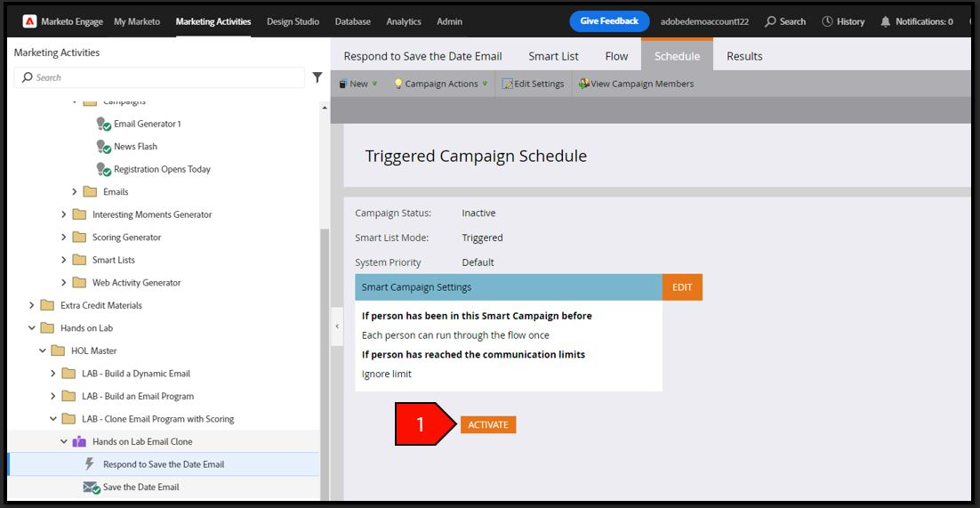This screenshot has height=508, width=980.
Task: Click the Web Activity Generator folder icon
Action: tap(79, 282)
